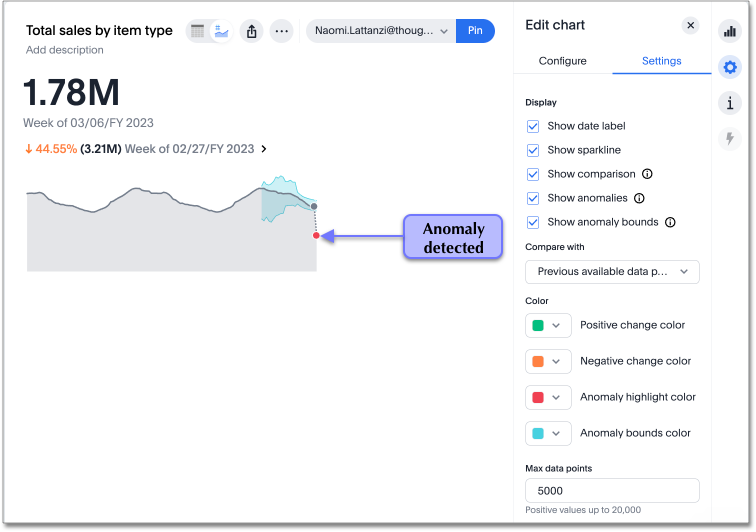Switch to table view icon
The width and height of the screenshot is (756, 532).
tap(198, 31)
